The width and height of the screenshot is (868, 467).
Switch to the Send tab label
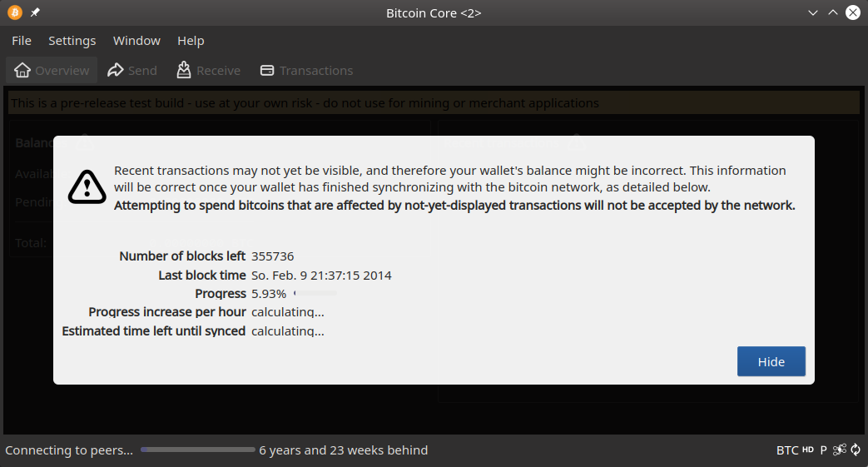click(x=143, y=71)
